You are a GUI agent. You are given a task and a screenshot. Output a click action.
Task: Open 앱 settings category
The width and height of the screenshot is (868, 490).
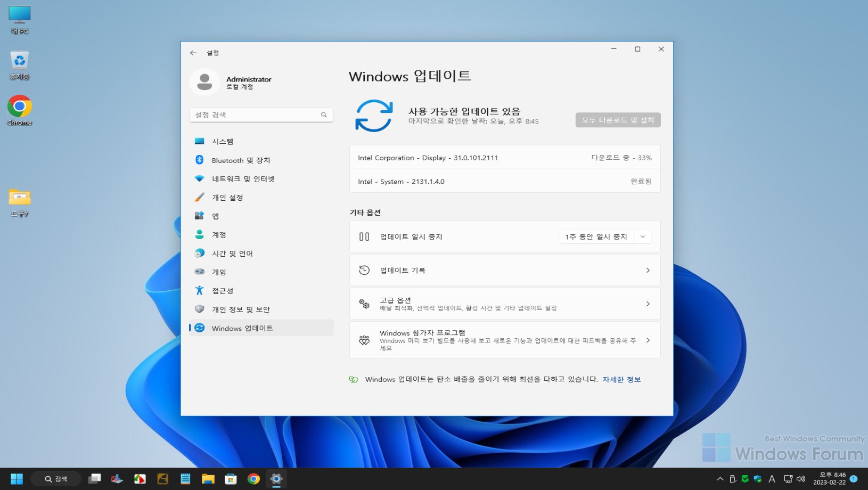click(x=261, y=216)
